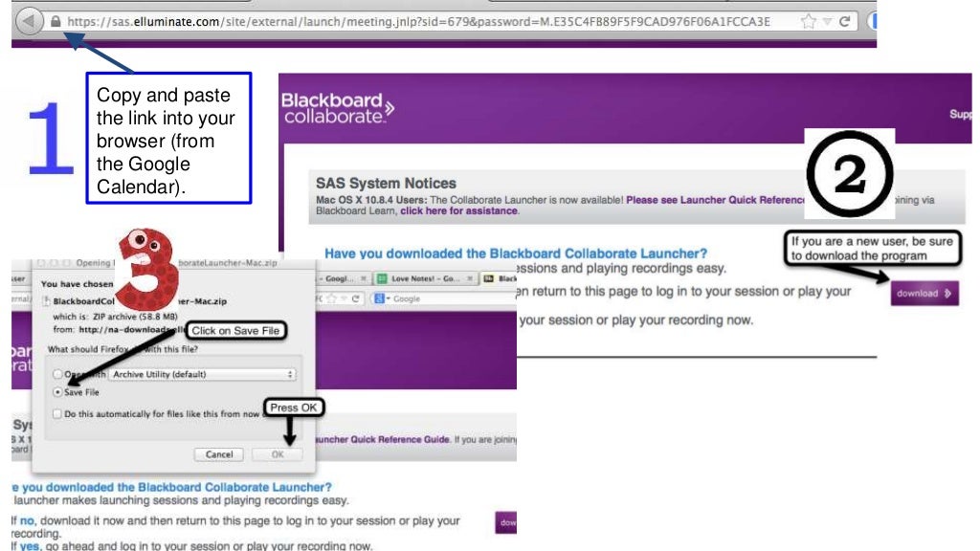Close the 'Love Notes!' tab

470,278
